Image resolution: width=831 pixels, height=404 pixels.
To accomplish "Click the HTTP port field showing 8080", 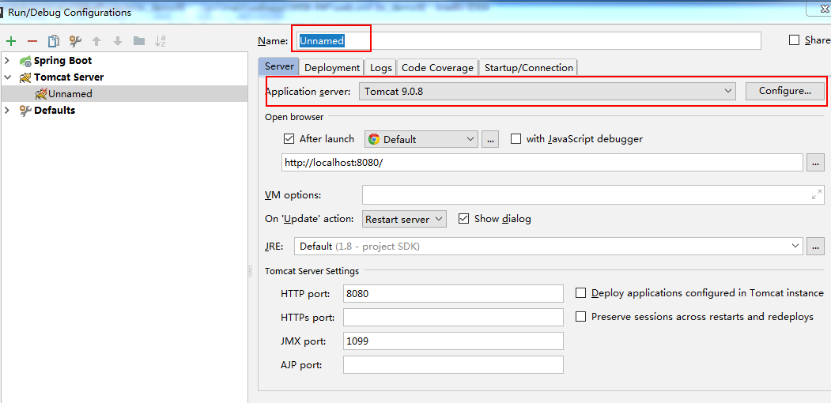I will [453, 294].
